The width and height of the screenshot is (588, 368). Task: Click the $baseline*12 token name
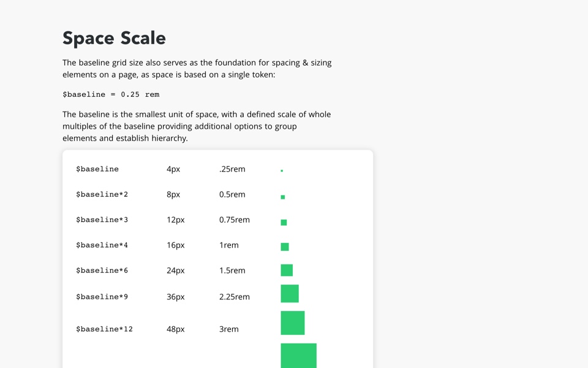104,329
